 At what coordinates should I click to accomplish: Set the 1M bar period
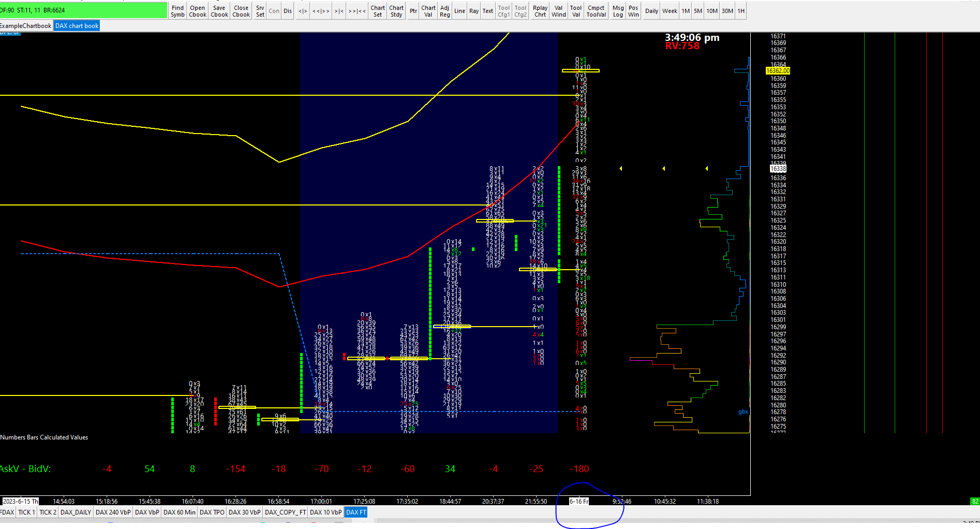(x=686, y=11)
